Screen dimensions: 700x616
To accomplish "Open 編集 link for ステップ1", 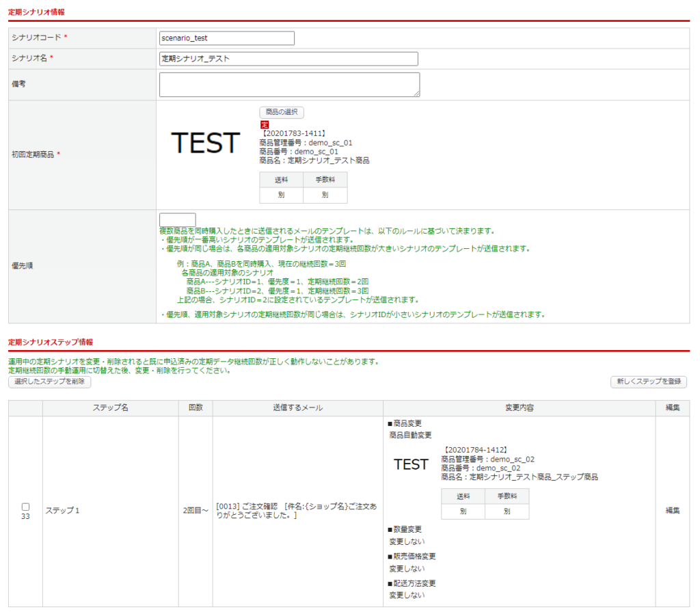I will coord(673,511).
